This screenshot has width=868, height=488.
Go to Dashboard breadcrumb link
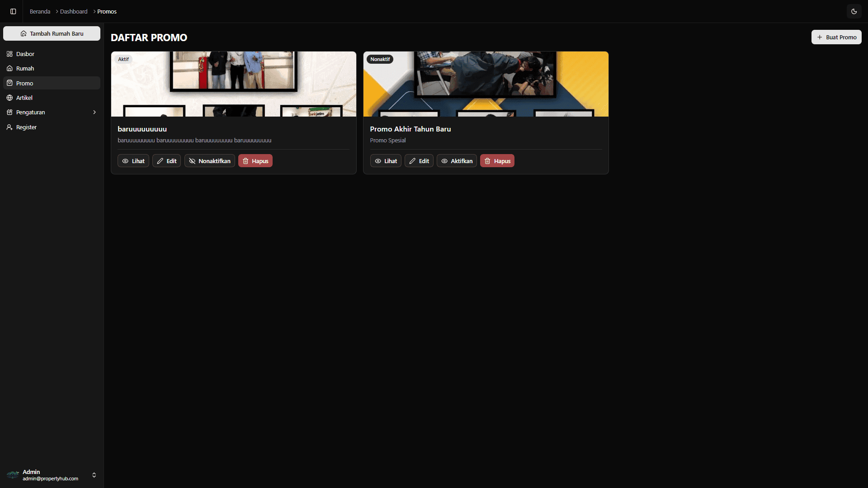(74, 11)
